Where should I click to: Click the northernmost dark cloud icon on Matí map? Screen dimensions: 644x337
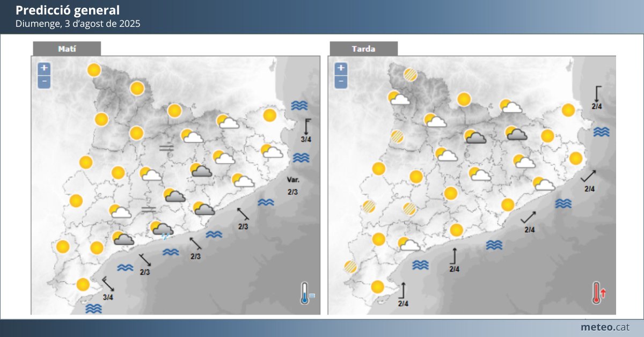tap(200, 170)
